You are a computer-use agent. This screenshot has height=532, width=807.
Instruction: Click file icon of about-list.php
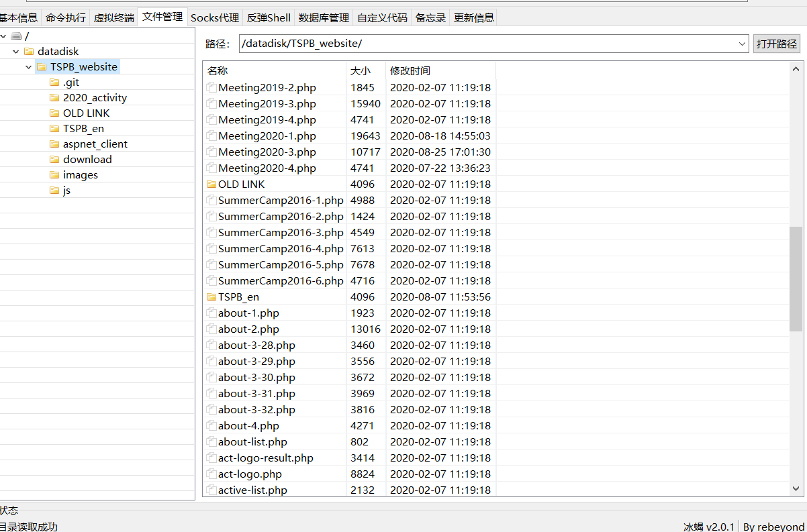click(x=211, y=441)
